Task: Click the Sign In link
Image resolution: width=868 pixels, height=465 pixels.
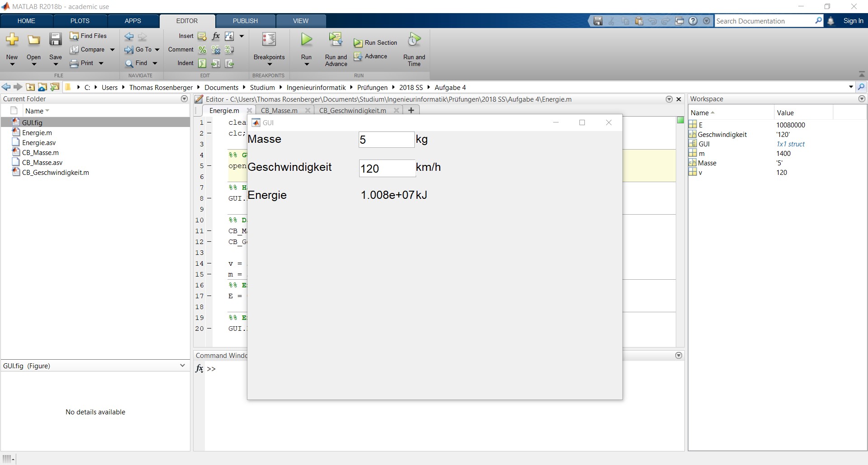Action: (x=853, y=21)
